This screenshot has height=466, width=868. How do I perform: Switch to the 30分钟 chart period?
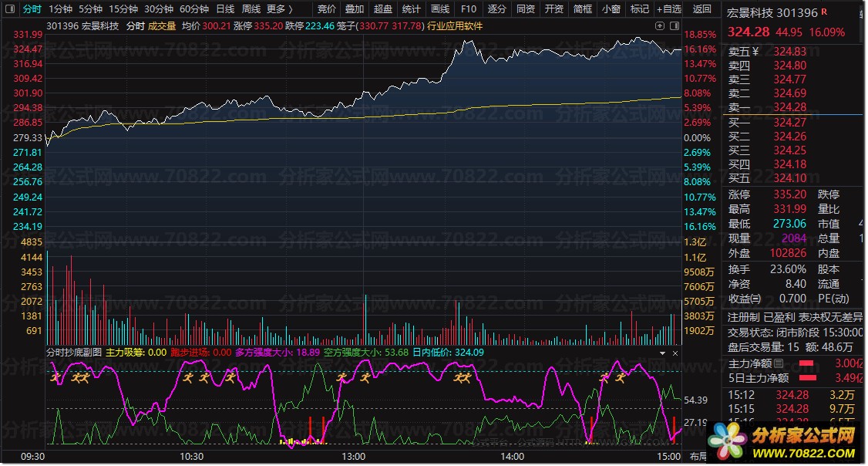point(159,8)
